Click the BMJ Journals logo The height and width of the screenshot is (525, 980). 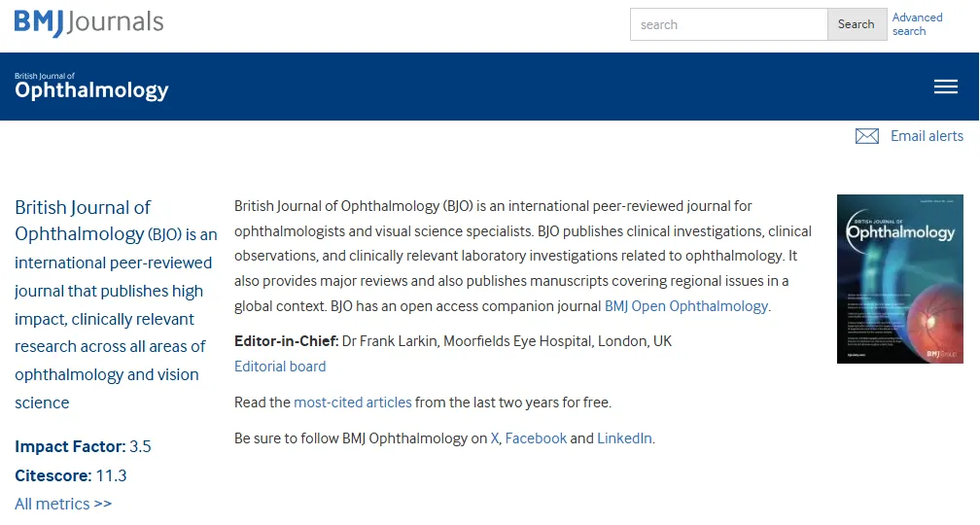coord(88,22)
